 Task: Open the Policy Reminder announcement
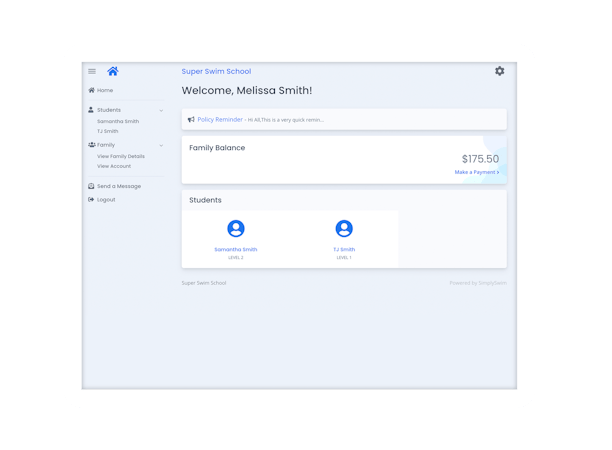[220, 119]
